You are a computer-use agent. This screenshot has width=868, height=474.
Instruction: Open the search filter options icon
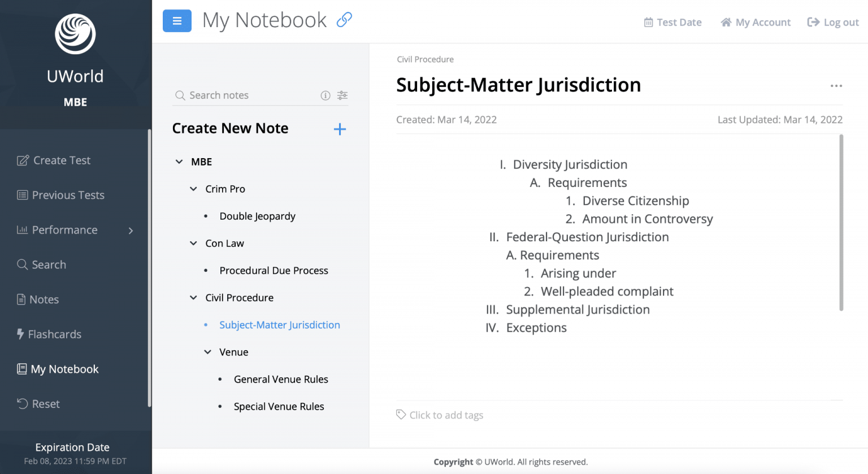342,95
